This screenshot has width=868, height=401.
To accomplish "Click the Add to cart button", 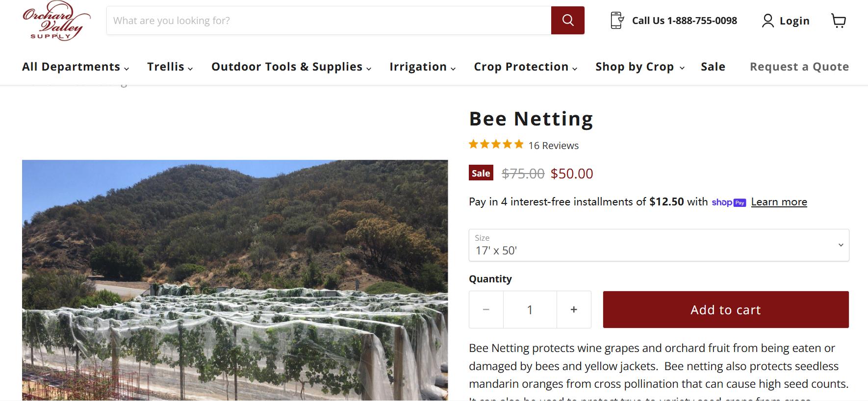I will pos(725,310).
